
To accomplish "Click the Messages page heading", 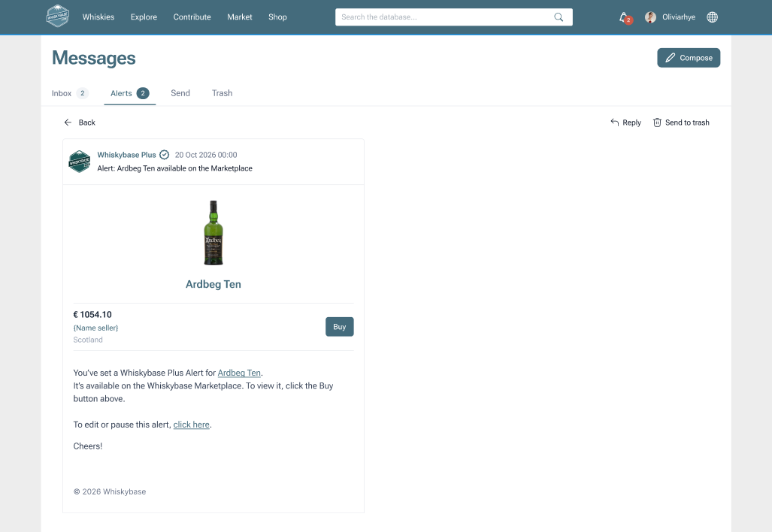I will coord(93,58).
